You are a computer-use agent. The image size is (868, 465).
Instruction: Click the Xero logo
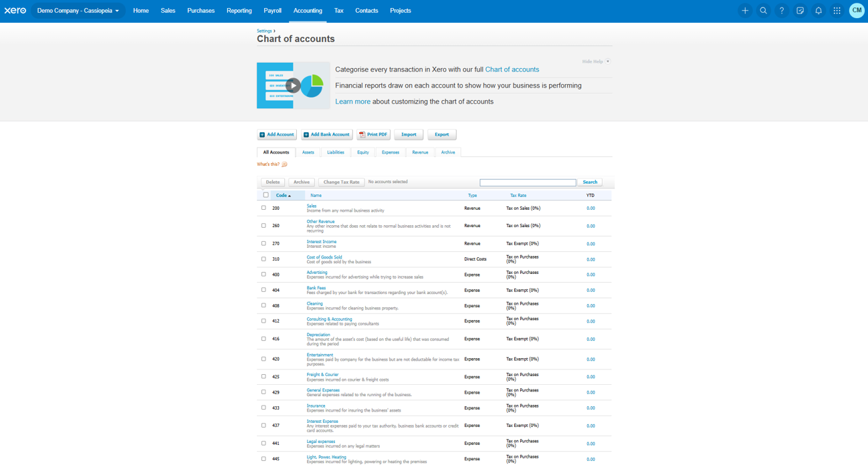15,11
